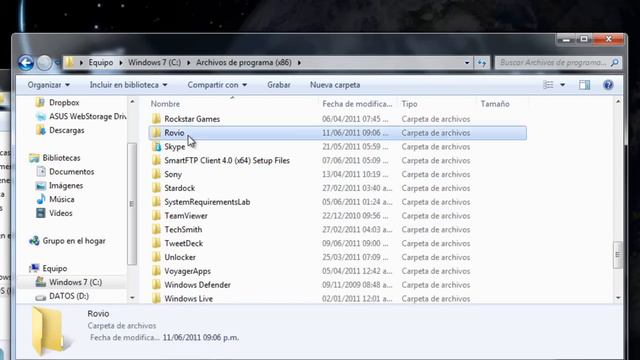This screenshot has width=640, height=360.
Task: Open the recent pages arrow beside Forward
Action: click(57, 63)
